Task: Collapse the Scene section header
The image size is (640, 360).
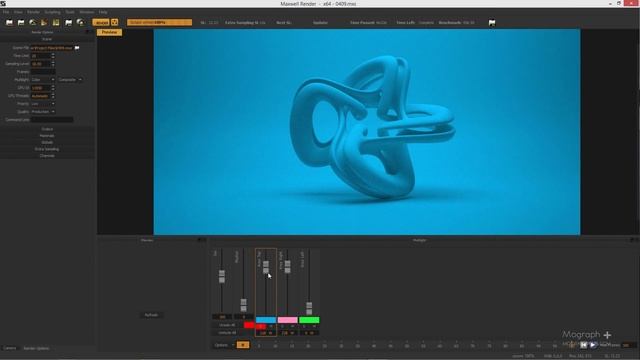Action: click(x=47, y=39)
